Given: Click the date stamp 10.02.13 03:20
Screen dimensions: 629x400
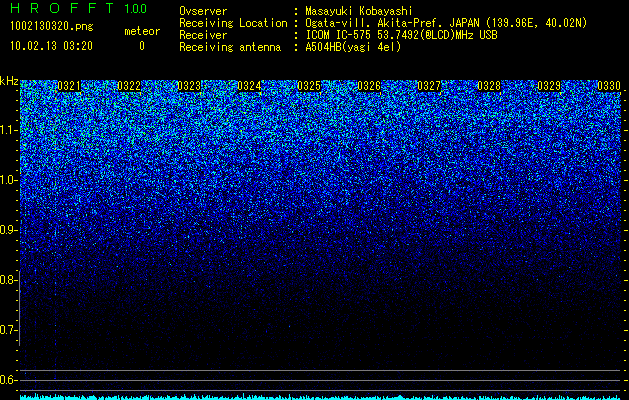Looking at the screenshot, I should tap(51, 46).
